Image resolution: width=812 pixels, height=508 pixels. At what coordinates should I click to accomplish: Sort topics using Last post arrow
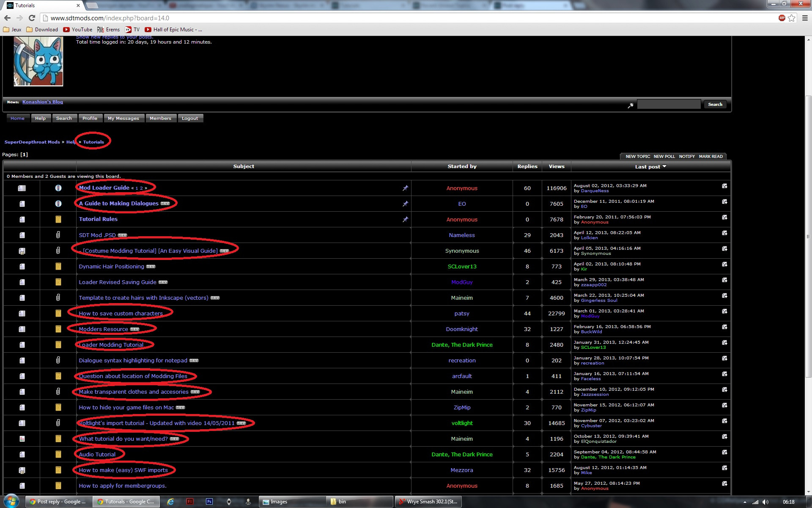(664, 166)
